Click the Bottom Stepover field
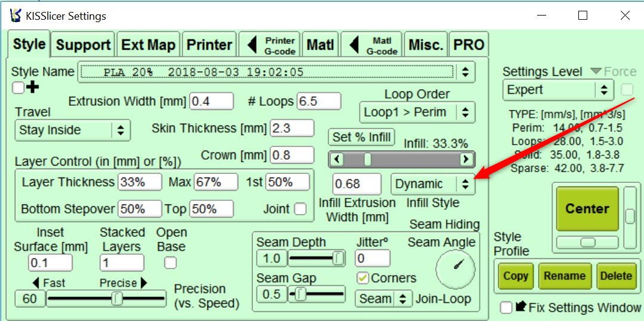 [x=140, y=209]
